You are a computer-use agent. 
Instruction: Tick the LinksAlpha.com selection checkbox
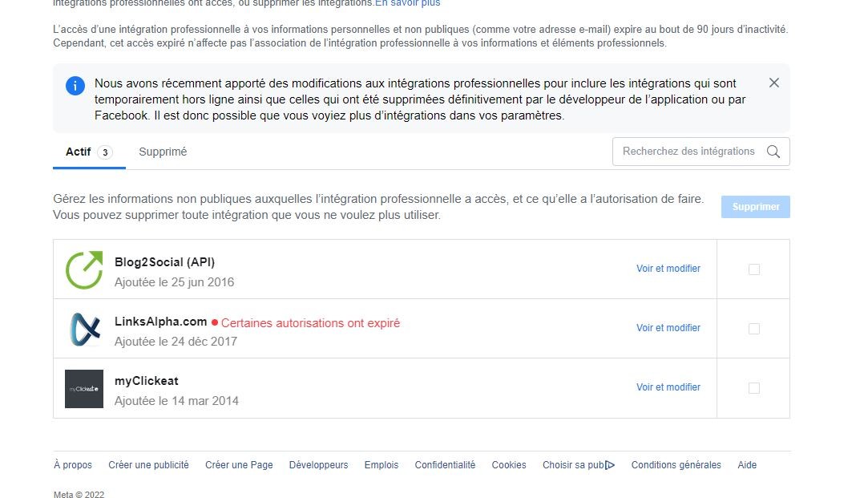coord(753,329)
